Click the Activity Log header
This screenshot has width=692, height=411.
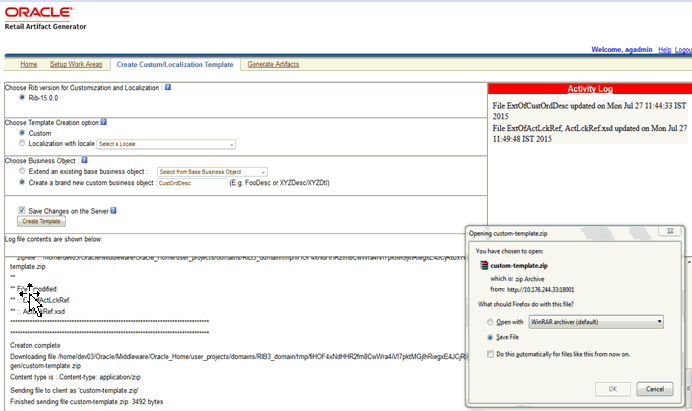(x=590, y=89)
